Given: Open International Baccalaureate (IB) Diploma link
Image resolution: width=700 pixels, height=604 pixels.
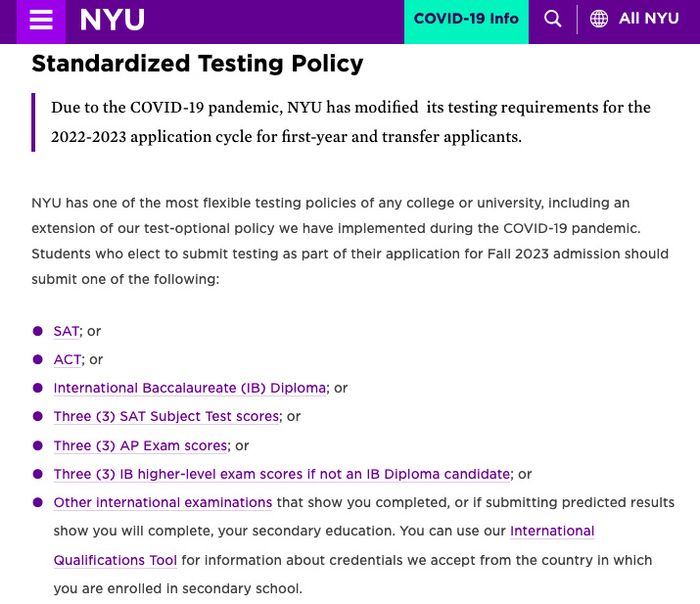Looking at the screenshot, I should pos(190,388).
